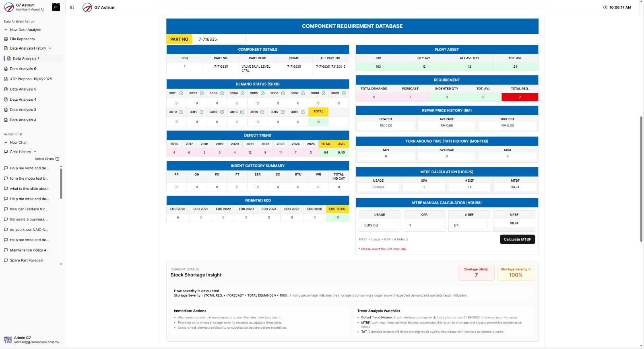
Task: Click chat bubble icon for Spare Part Forecast
Action: tap(6, 260)
